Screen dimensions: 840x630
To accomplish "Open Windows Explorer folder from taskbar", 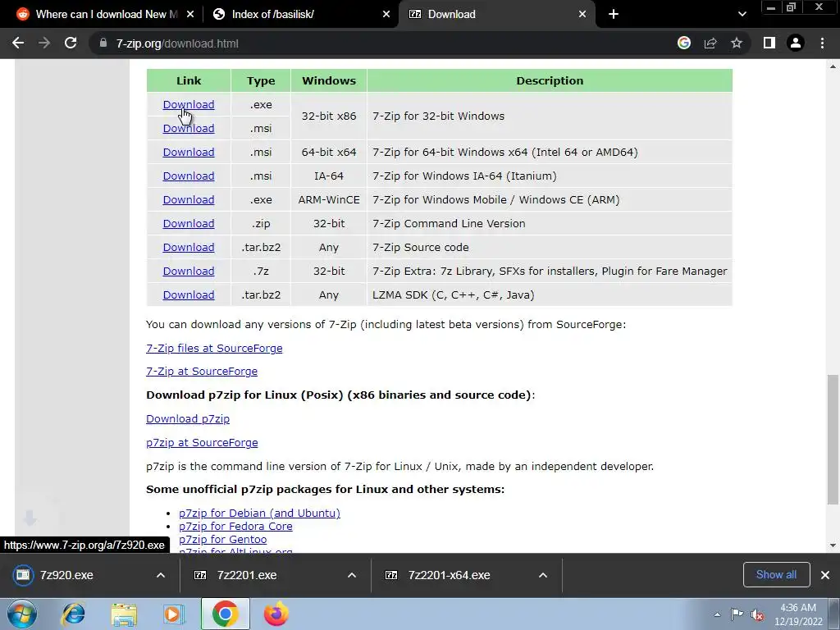I will pos(124,614).
